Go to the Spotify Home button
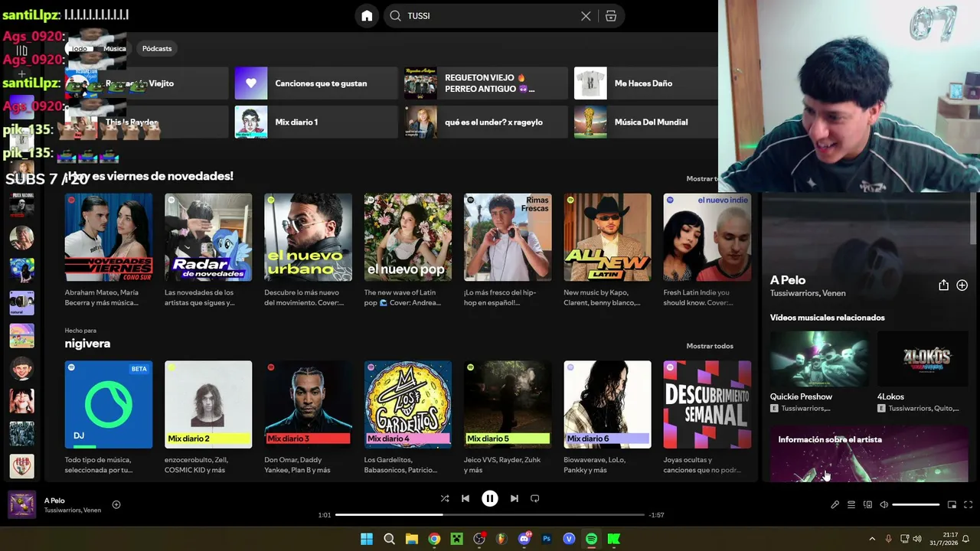Viewport: 980px width, 551px height. (367, 16)
